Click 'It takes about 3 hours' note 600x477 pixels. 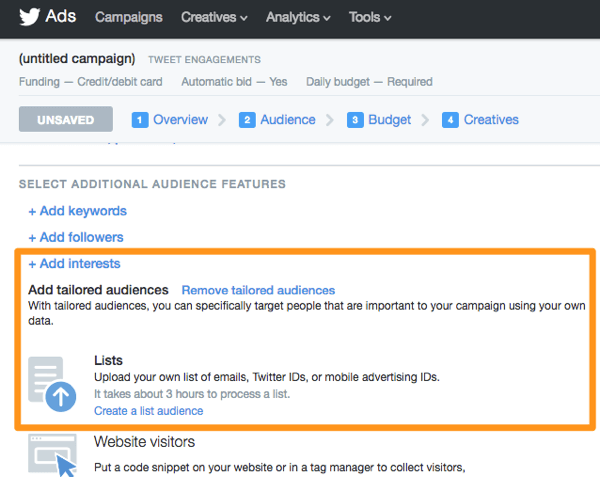click(x=192, y=394)
